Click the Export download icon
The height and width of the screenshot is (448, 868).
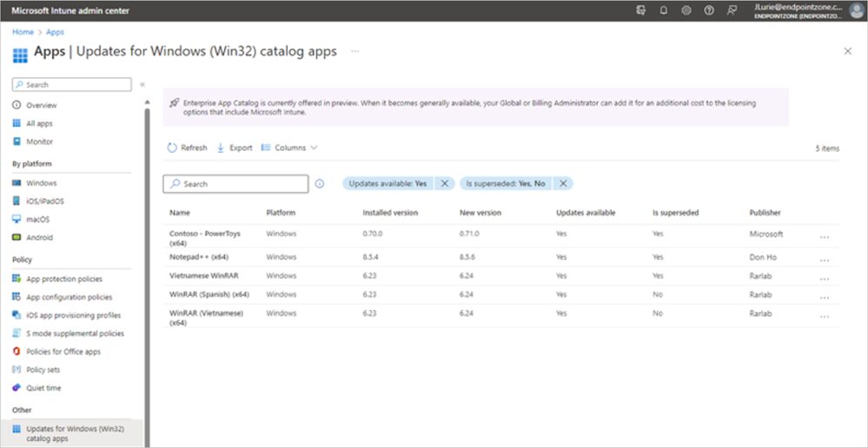point(221,148)
